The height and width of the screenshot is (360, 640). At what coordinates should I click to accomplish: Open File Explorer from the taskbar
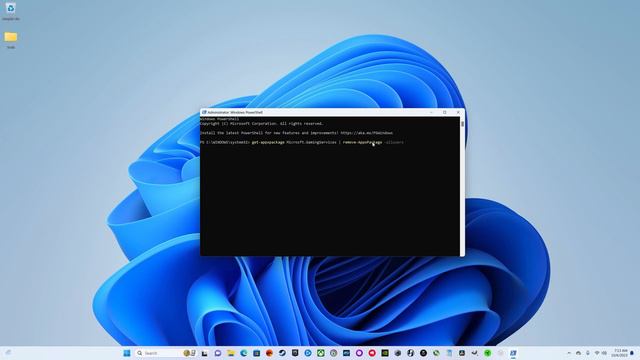tap(231, 353)
